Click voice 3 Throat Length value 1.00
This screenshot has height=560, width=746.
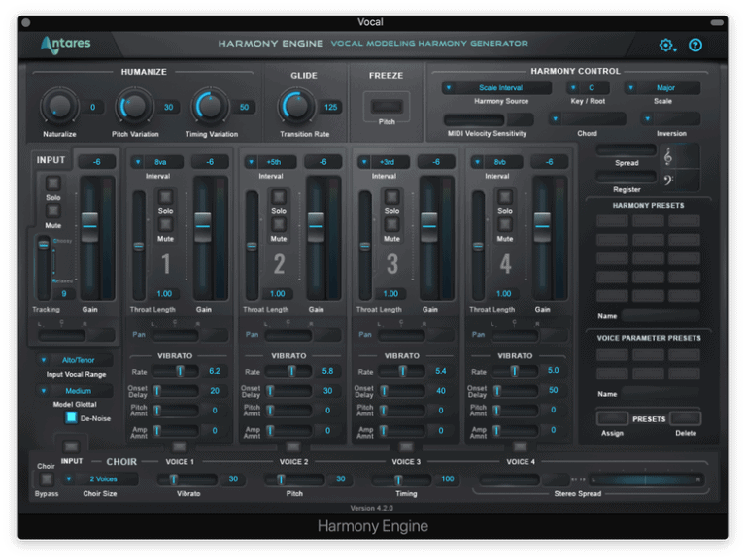coord(390,293)
